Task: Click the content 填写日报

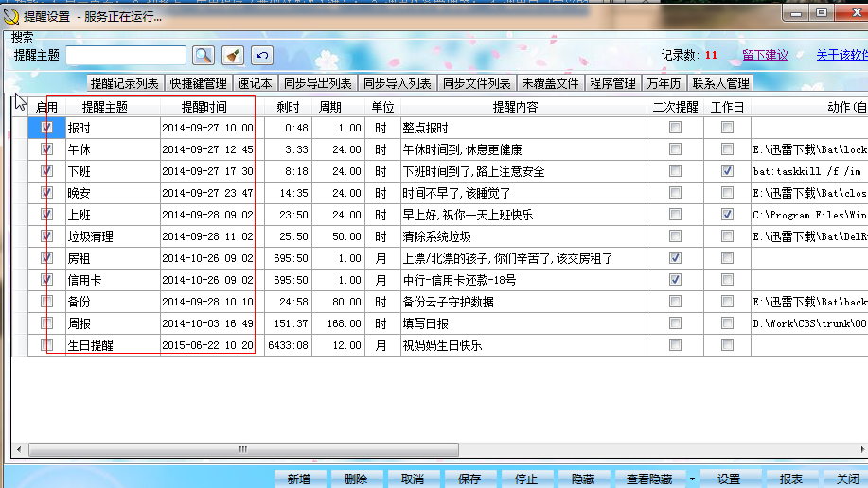Action: pos(426,323)
